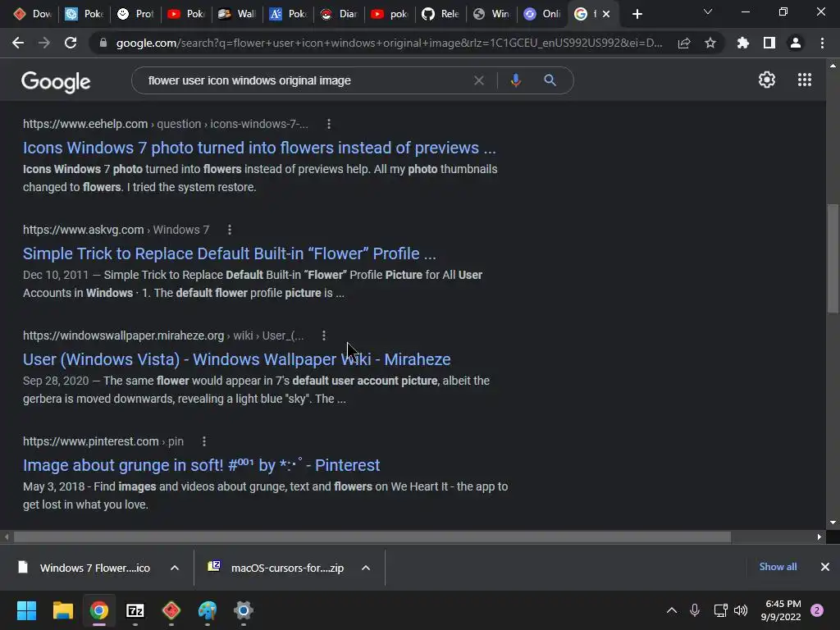Open Settings gear from the taskbar

(243, 610)
